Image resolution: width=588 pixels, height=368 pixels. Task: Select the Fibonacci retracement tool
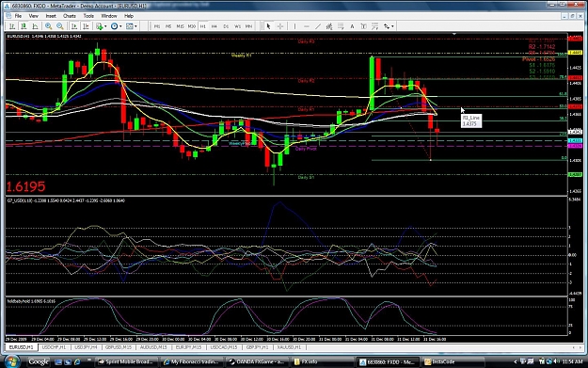pyautogui.click(x=341, y=26)
